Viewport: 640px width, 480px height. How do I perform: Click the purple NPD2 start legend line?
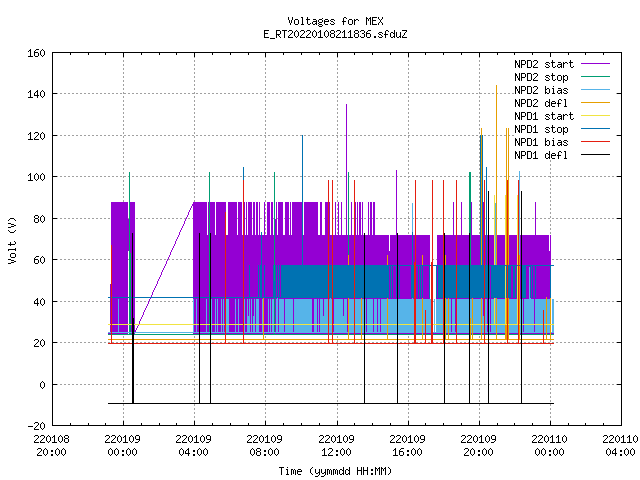(x=595, y=64)
